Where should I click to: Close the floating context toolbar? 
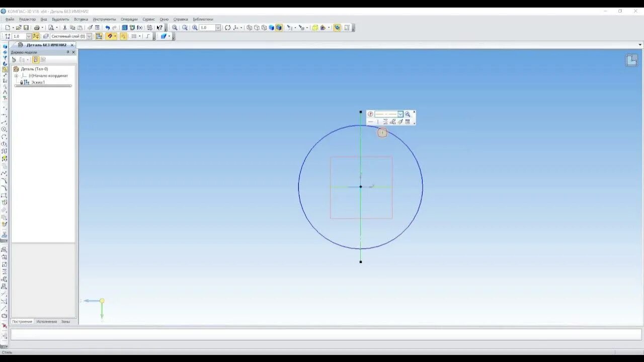(x=414, y=112)
